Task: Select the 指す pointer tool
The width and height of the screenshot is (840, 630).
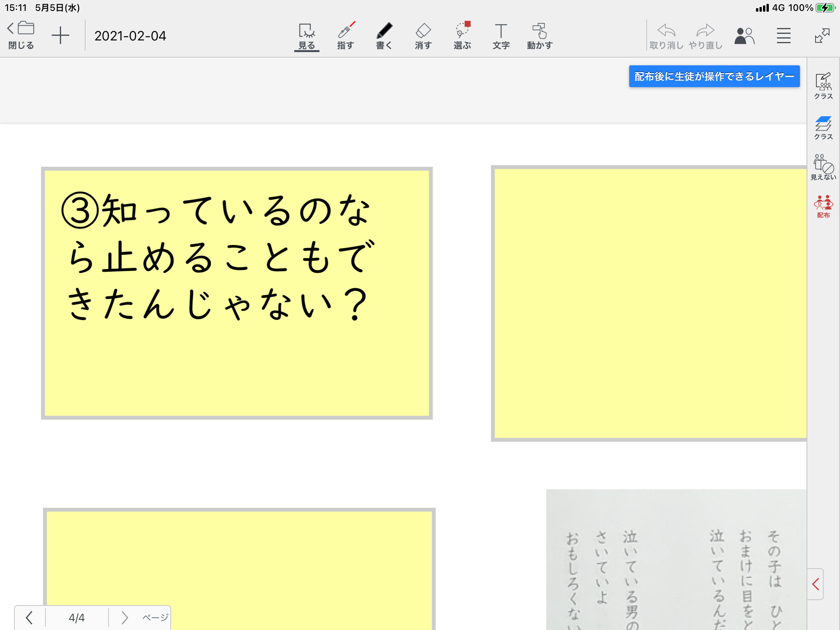Action: [345, 36]
